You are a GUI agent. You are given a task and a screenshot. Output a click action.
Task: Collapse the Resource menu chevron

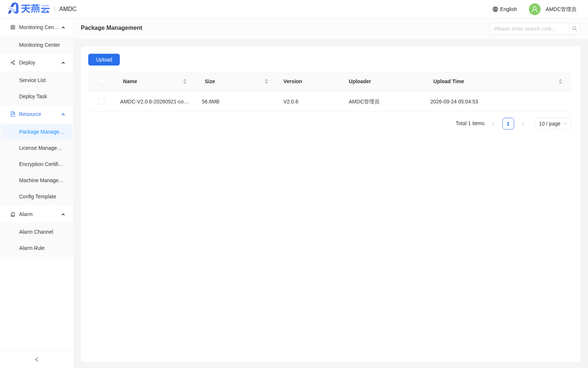63,114
